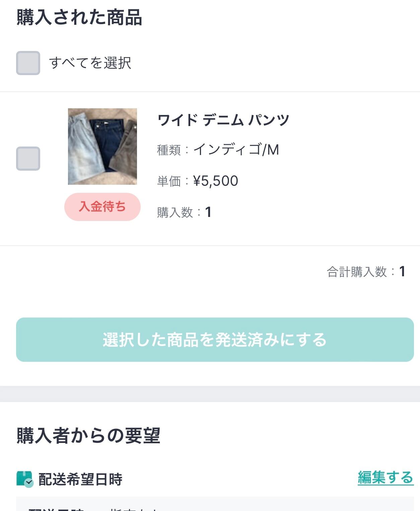The width and height of the screenshot is (420, 511).
Task: Click the 購入数 quantity line
Action: click(184, 212)
